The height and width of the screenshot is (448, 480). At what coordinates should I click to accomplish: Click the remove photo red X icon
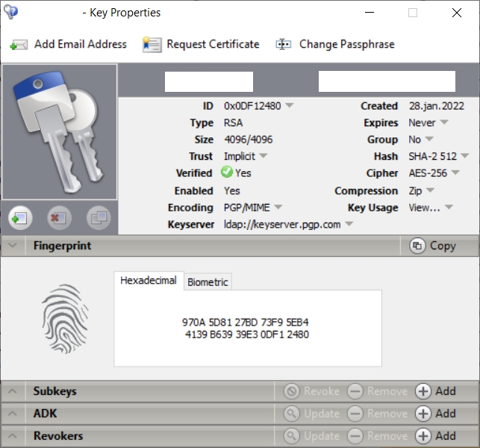click(x=59, y=219)
